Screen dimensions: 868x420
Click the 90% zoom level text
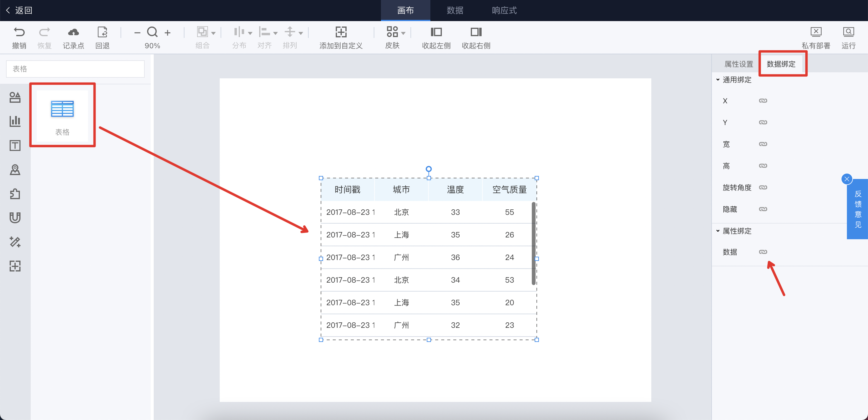(x=152, y=46)
